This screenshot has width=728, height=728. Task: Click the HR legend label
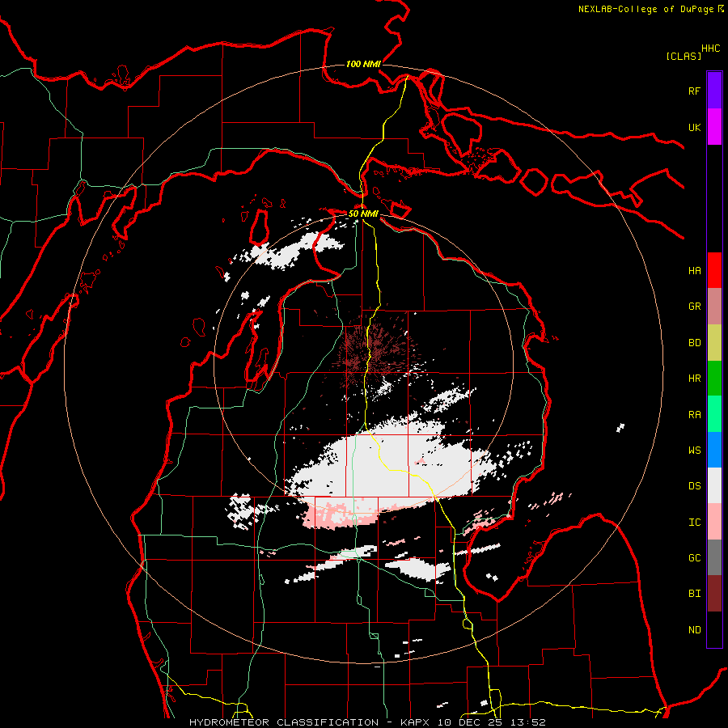[694, 379]
